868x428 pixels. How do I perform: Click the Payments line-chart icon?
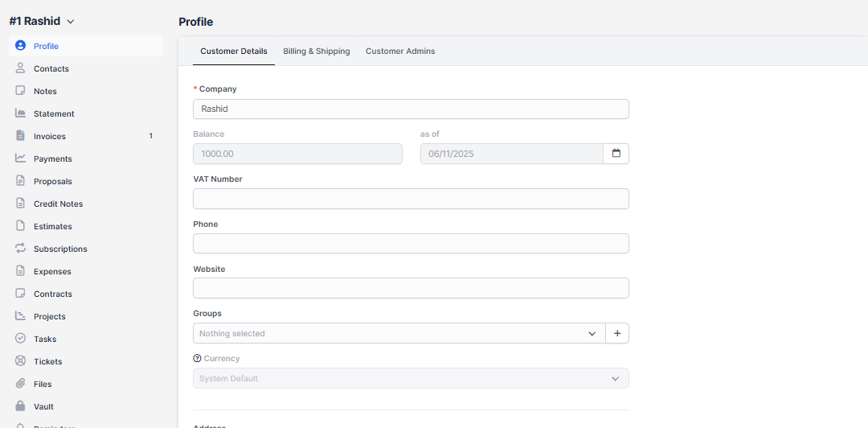point(21,158)
